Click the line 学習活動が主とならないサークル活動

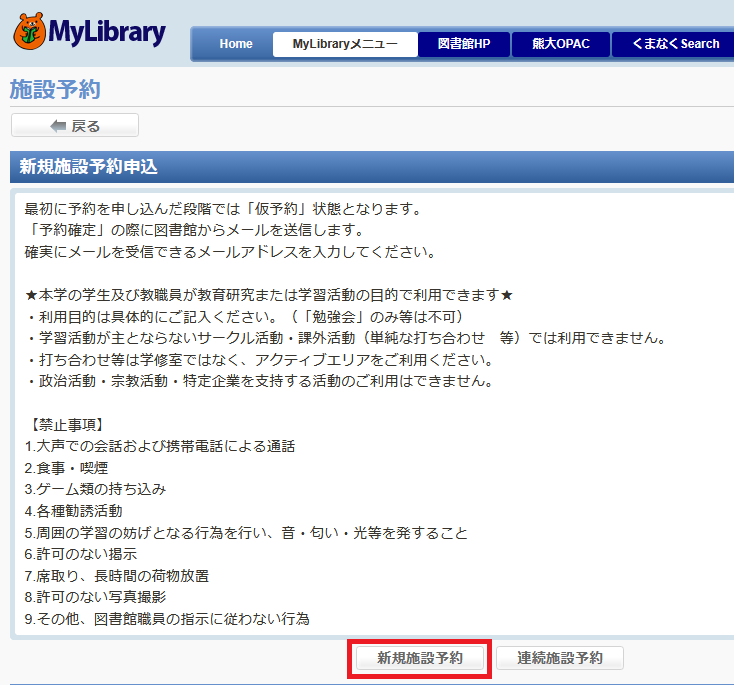click(346, 338)
